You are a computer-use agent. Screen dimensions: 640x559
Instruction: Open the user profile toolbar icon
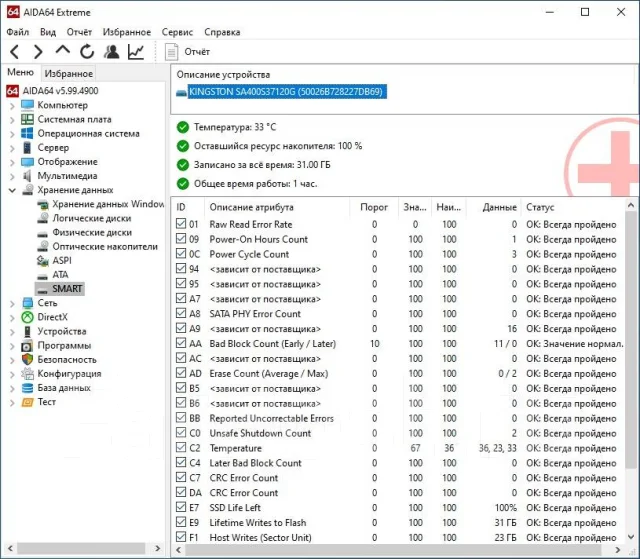111,52
